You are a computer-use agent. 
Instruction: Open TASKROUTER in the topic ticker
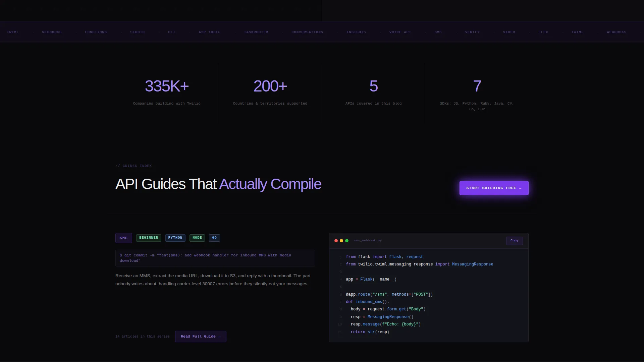tap(256, 32)
